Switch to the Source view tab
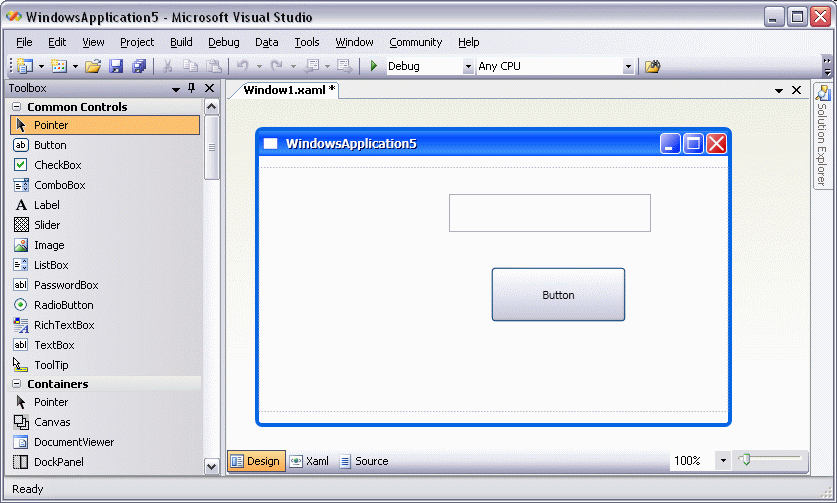The height and width of the screenshot is (503, 837). (365, 461)
